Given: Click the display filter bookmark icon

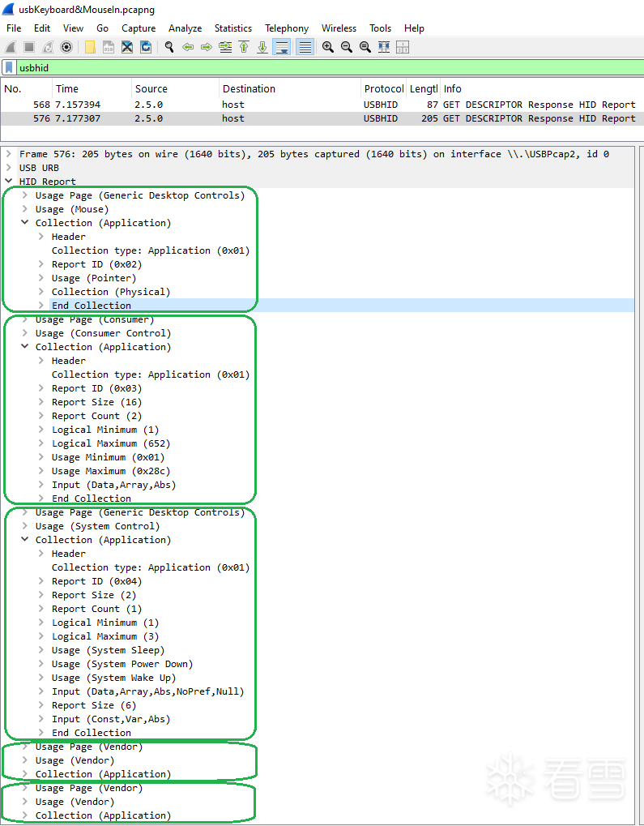Looking at the screenshot, I should (9, 68).
